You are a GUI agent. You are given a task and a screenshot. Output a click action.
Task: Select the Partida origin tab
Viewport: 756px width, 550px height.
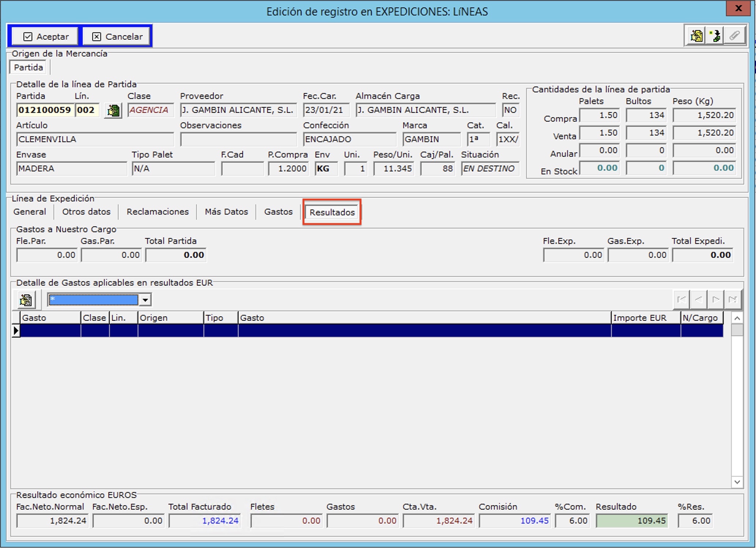click(x=29, y=67)
